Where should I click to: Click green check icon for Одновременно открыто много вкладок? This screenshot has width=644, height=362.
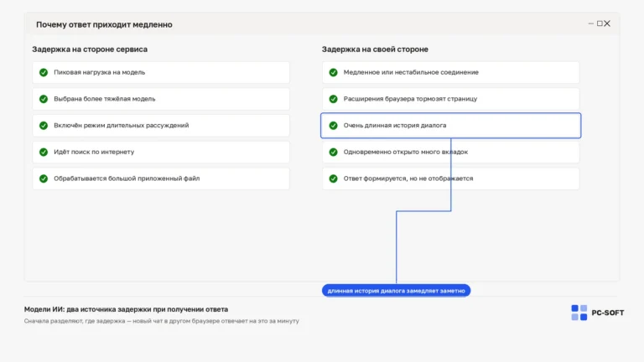(333, 152)
